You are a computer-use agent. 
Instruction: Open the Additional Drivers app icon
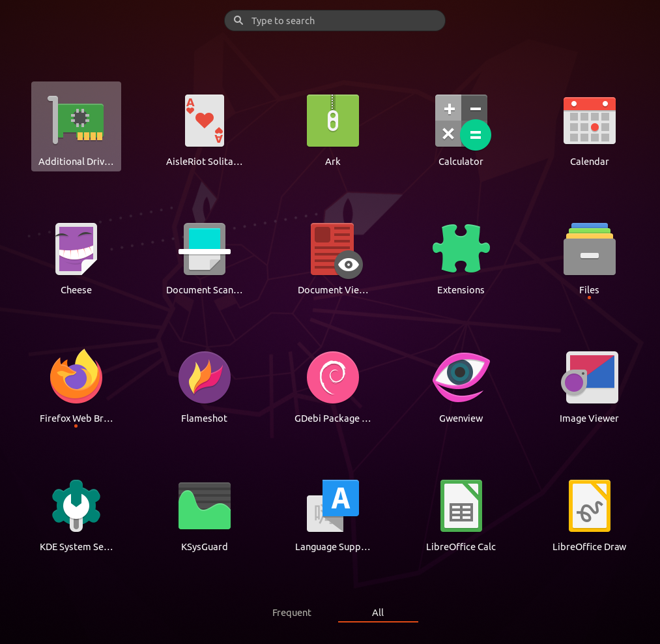[x=76, y=121]
